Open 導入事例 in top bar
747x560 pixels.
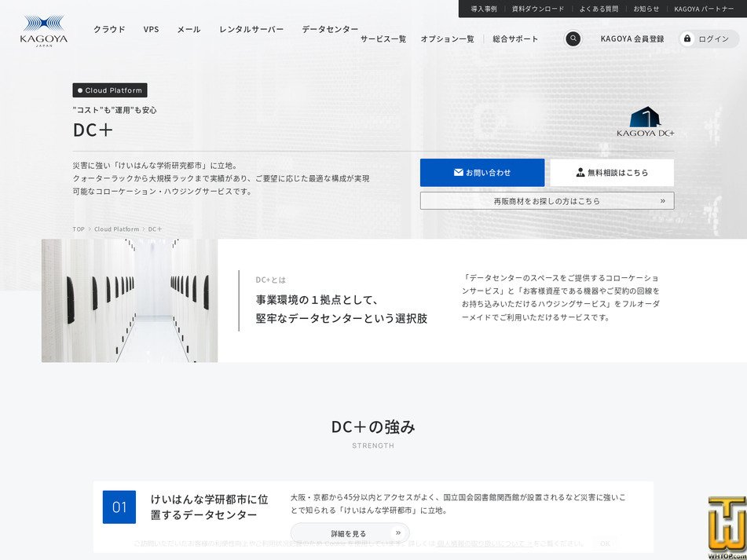484,9
